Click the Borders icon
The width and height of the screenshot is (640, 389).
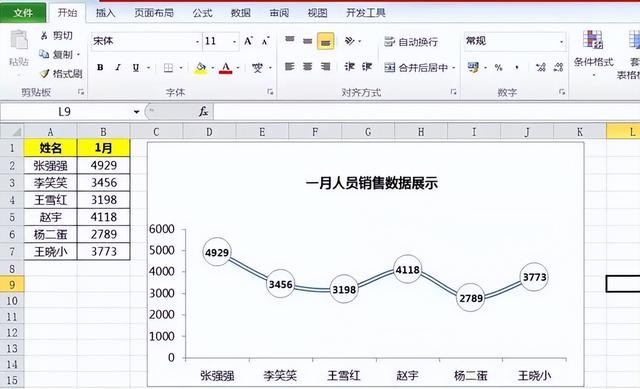[x=168, y=67]
